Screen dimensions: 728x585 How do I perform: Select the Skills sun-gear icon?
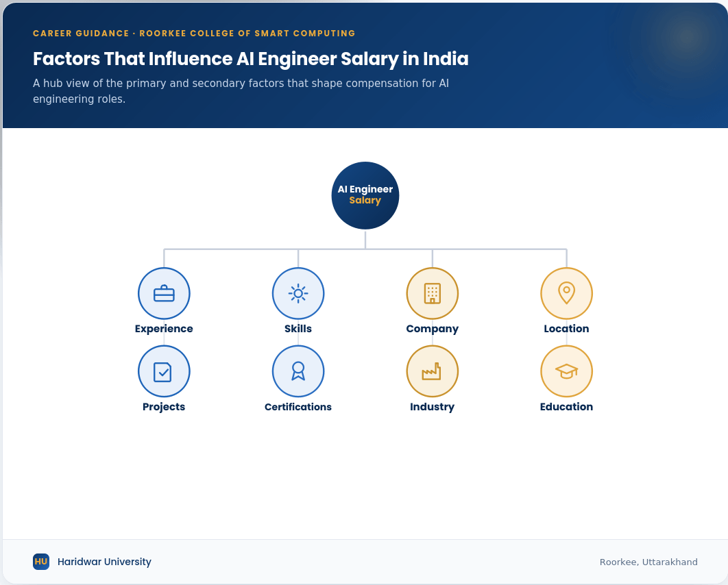[298, 293]
